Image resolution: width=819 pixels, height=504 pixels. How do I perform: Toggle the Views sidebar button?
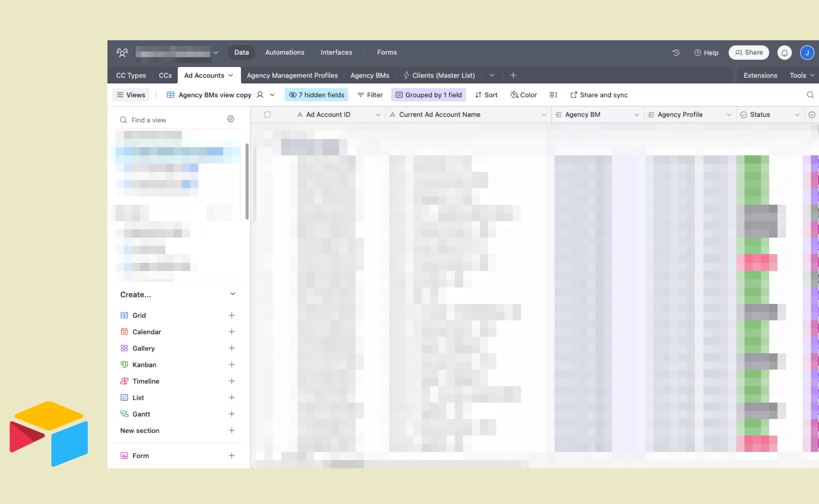coord(131,95)
